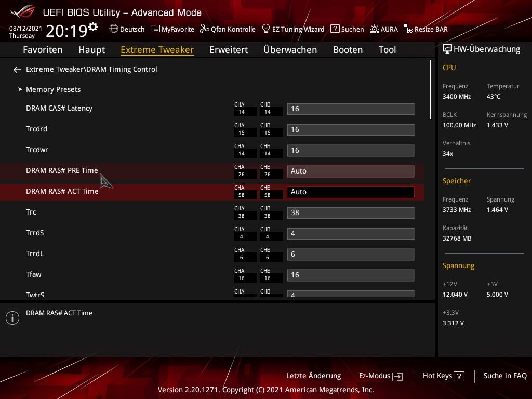Viewport: 532px width, 399px height.
Task: Click the CPU Temperatur 43°C value
Action: 494,96
